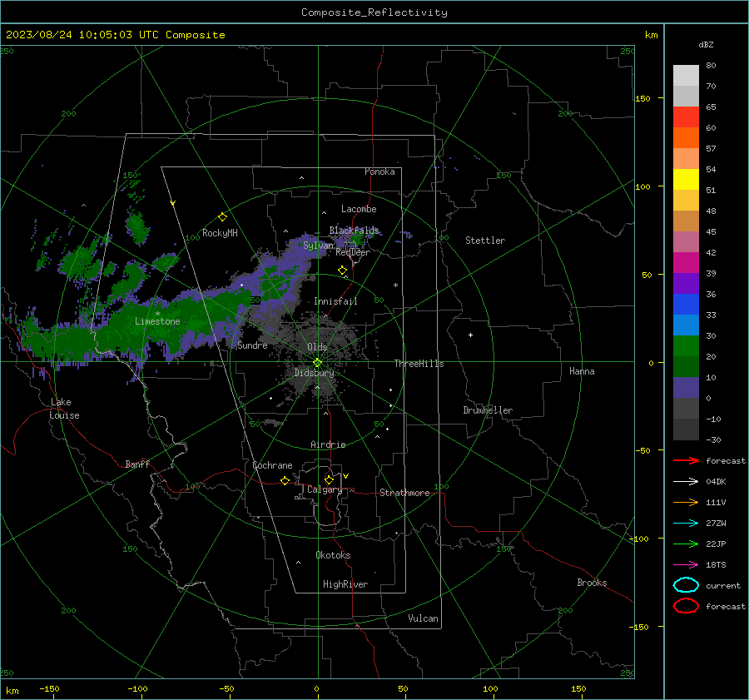Click the star marker above Limestone

[x=157, y=314]
